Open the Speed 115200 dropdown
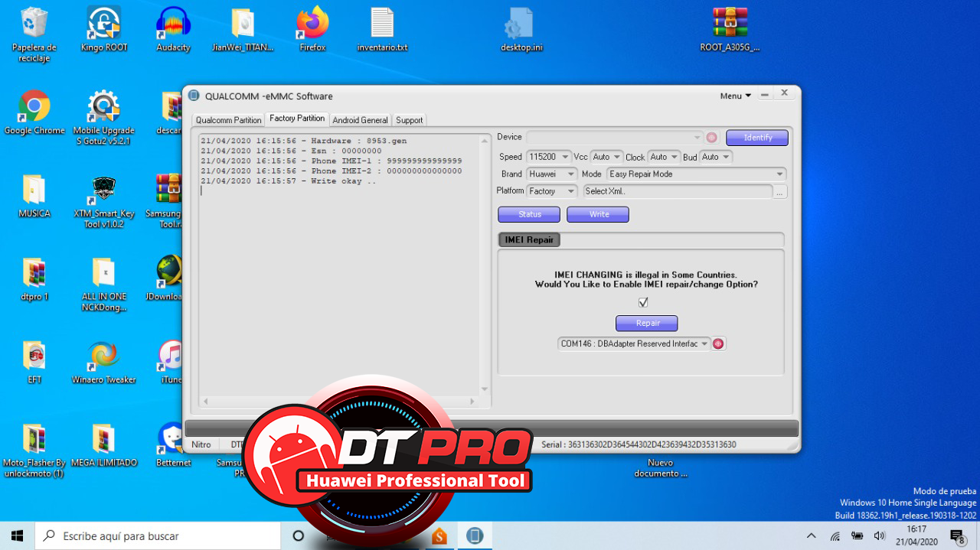The height and width of the screenshot is (550, 980). tap(549, 157)
